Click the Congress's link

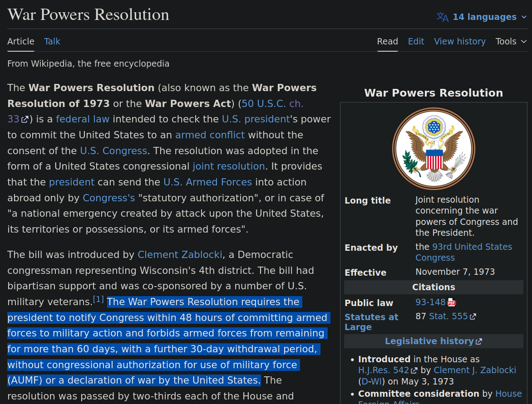click(x=108, y=198)
